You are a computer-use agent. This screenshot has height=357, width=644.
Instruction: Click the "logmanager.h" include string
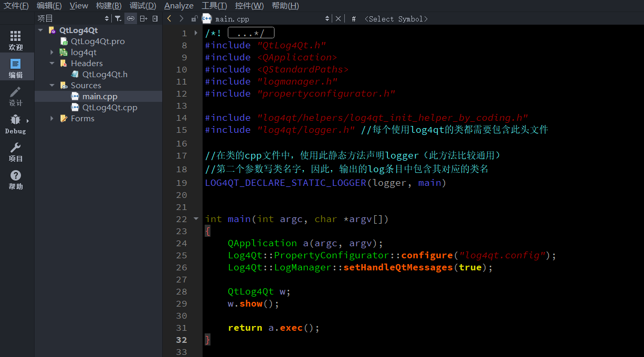click(297, 81)
